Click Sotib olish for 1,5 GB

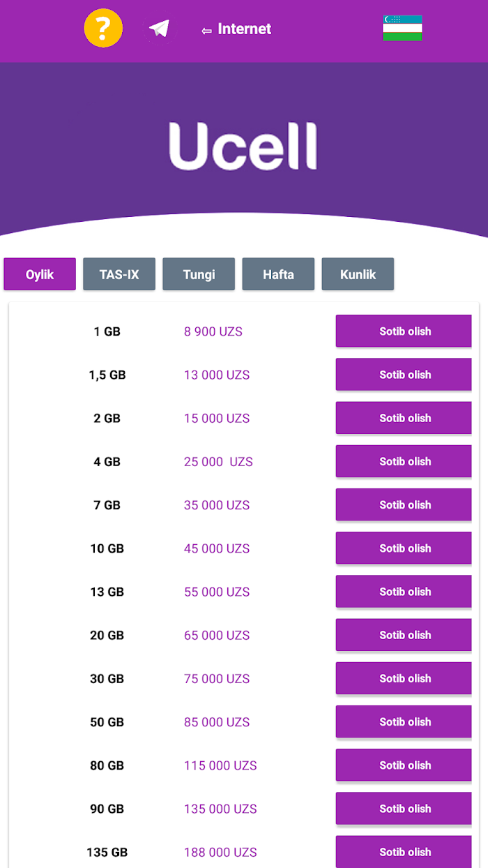point(404,374)
